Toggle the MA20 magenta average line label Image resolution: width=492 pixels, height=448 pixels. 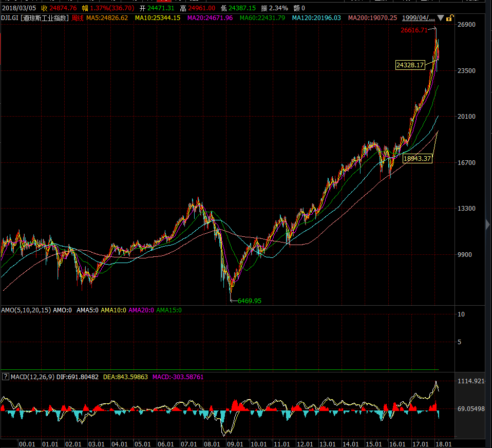click(x=210, y=18)
